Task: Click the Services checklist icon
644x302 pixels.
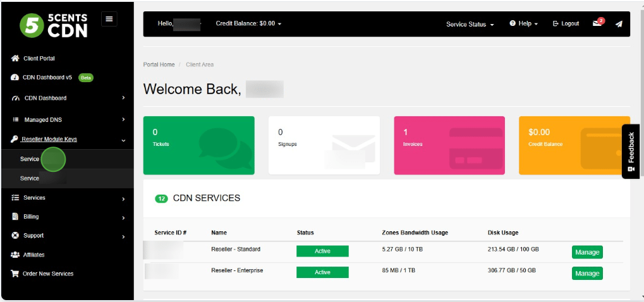Action: pos(15,198)
